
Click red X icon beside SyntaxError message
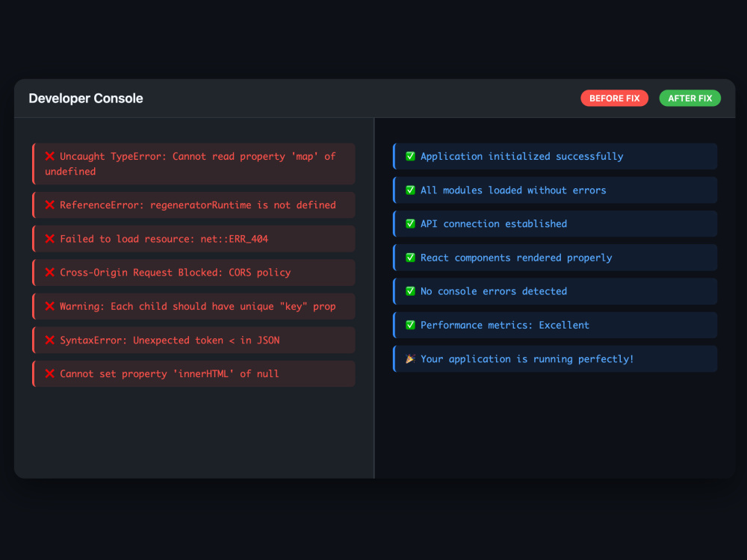click(49, 340)
